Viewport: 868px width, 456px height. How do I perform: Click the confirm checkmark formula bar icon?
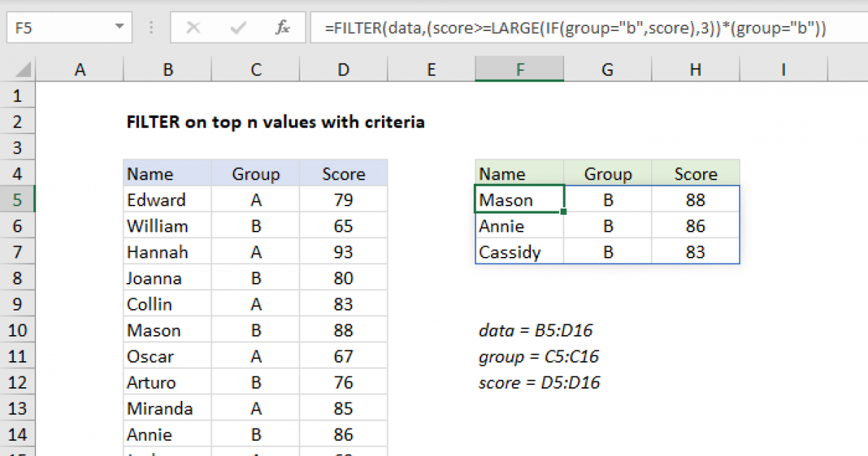(238, 28)
